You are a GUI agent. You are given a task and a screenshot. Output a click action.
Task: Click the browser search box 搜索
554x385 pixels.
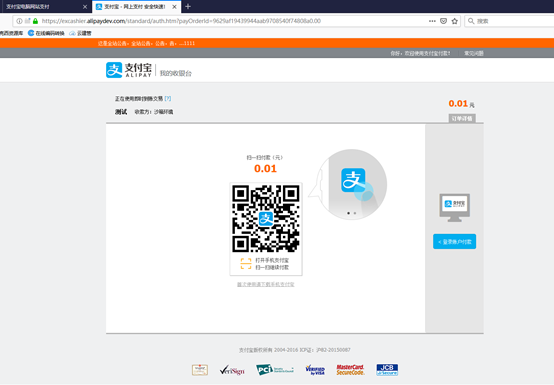click(x=509, y=21)
